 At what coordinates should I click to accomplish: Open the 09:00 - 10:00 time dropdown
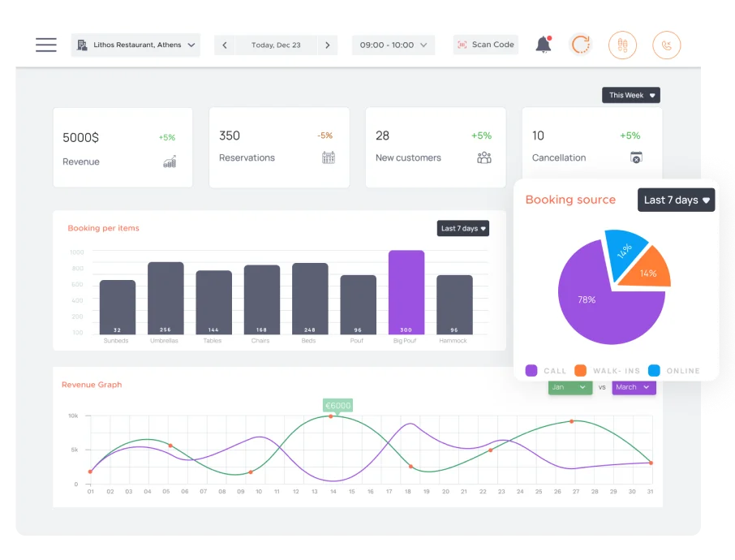click(393, 45)
